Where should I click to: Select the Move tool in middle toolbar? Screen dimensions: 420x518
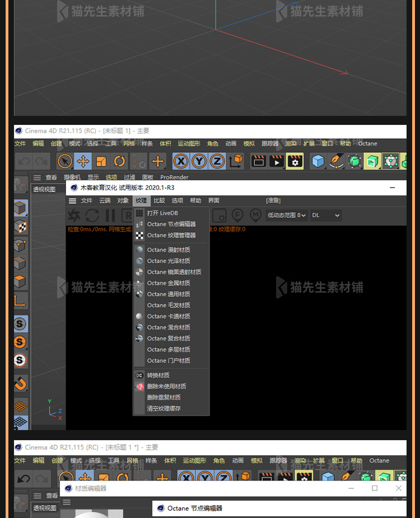tap(83, 162)
